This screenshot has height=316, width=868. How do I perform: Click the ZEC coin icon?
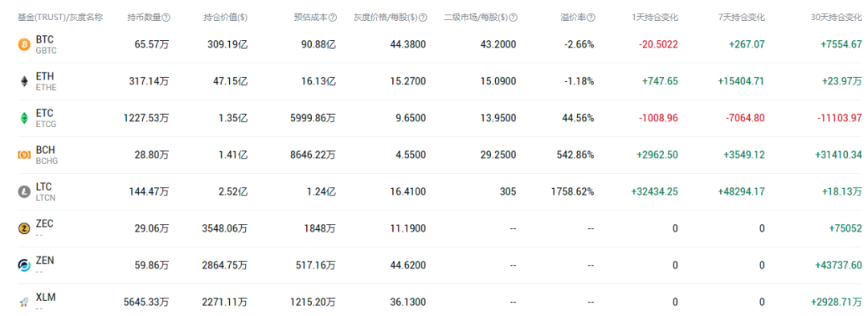pos(24,228)
